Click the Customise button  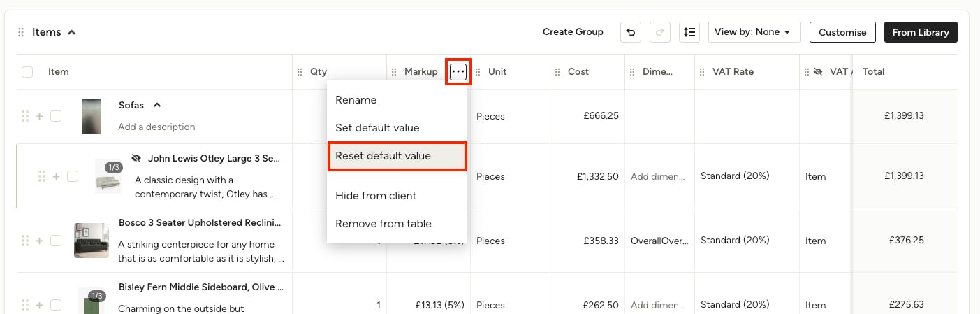842,32
